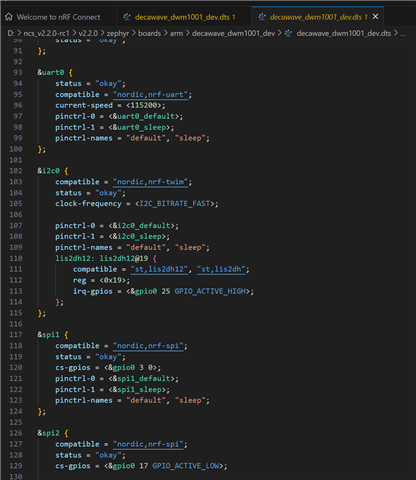
Task: Follow "nordic,nrf-spi" link under &spi1
Action: 148,346
